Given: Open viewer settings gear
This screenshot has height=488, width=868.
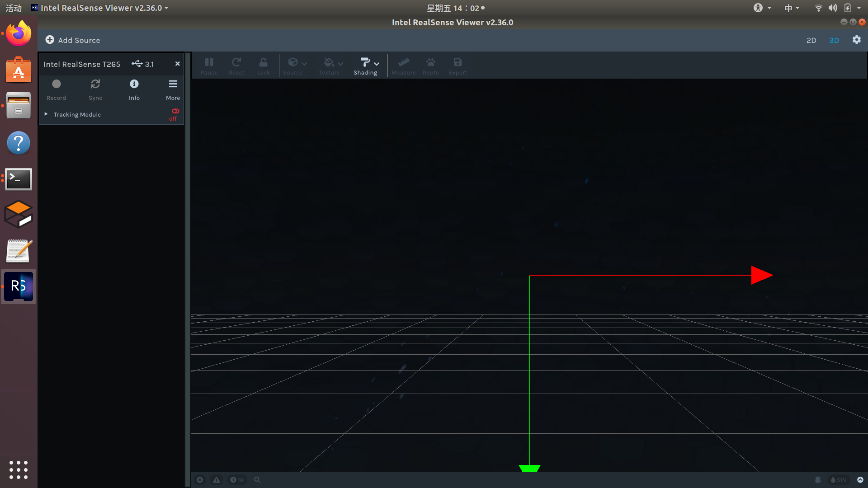Looking at the screenshot, I should coord(857,40).
